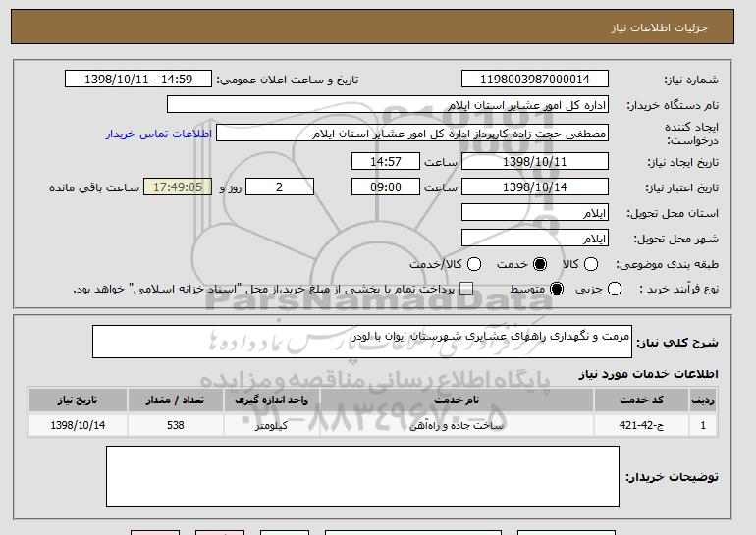The height and width of the screenshot is (535, 756).
Task: Click the ایجاد کننده درخواست field
Action: click(x=412, y=134)
